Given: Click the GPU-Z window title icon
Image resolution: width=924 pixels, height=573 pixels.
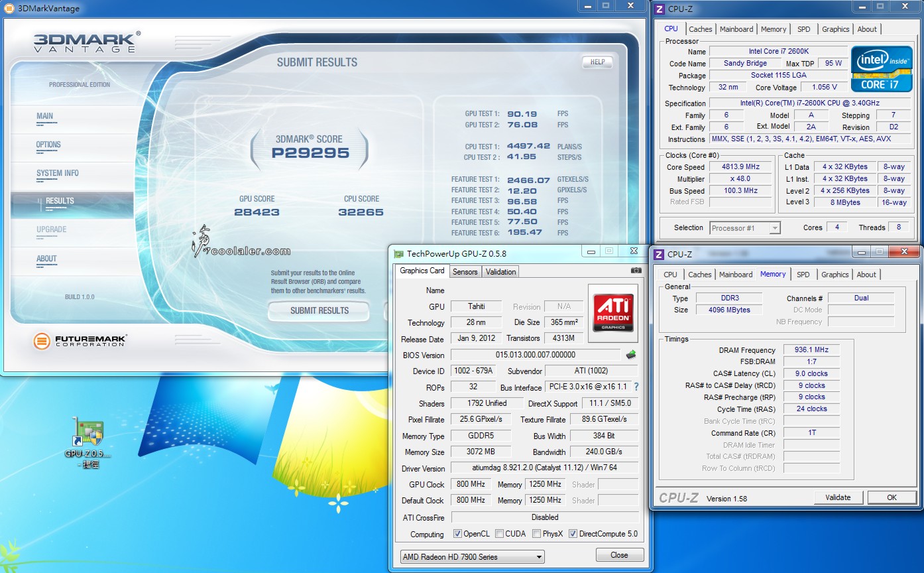Looking at the screenshot, I should click(x=398, y=254).
